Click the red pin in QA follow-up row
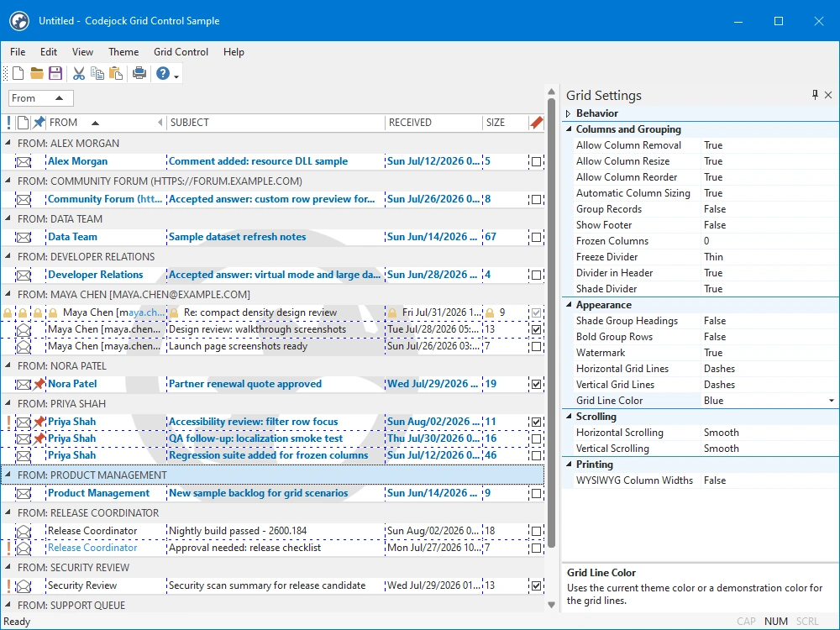840x630 pixels. coord(39,438)
